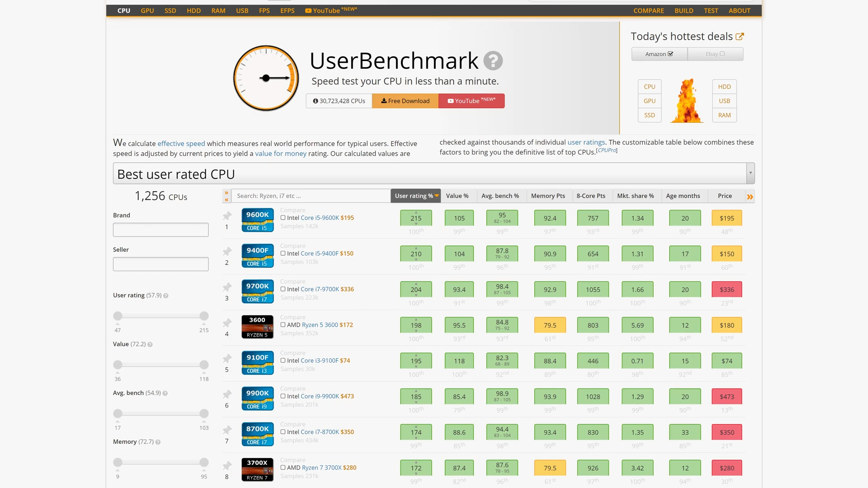Click the red YouTube NEW button
Image resolution: width=868 pixels, height=488 pixels.
(x=472, y=101)
